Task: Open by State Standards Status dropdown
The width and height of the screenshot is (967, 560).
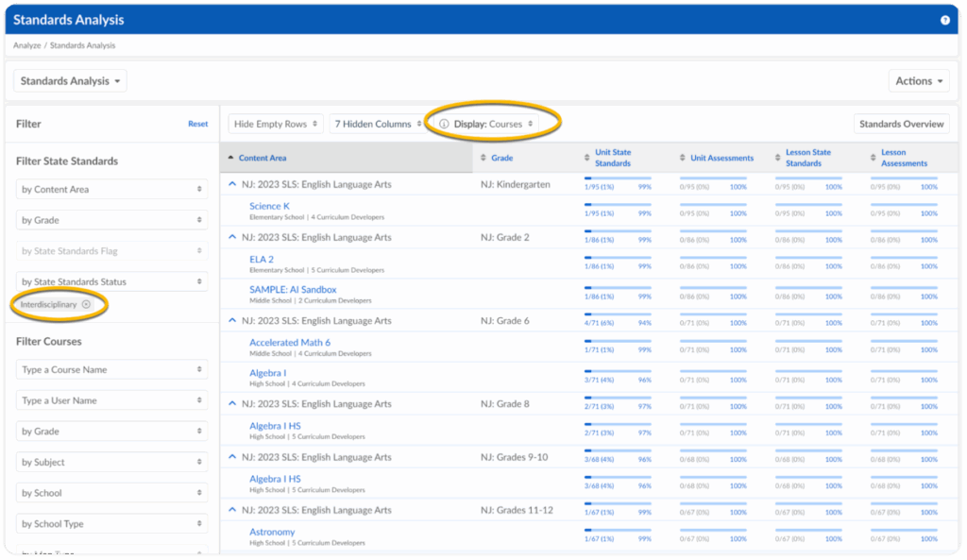Action: pos(111,281)
